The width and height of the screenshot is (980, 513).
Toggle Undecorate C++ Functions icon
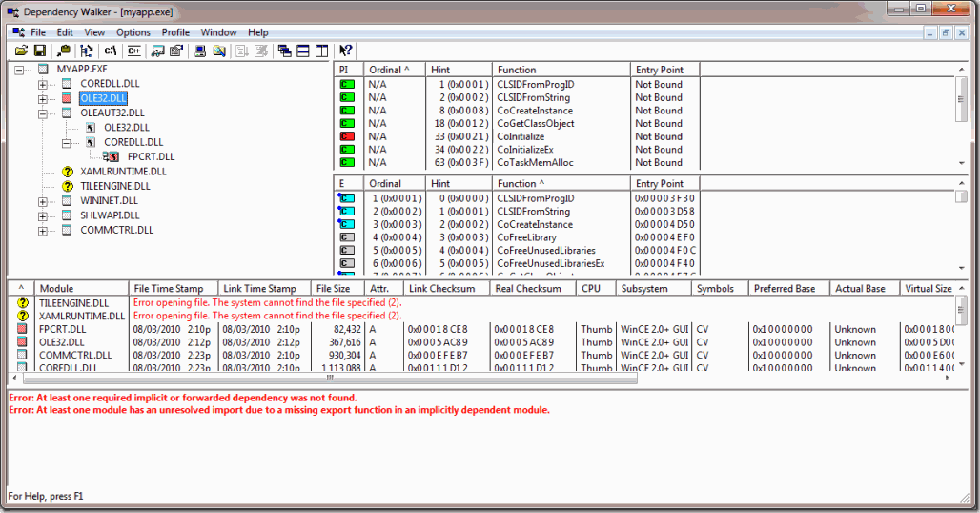(133, 51)
